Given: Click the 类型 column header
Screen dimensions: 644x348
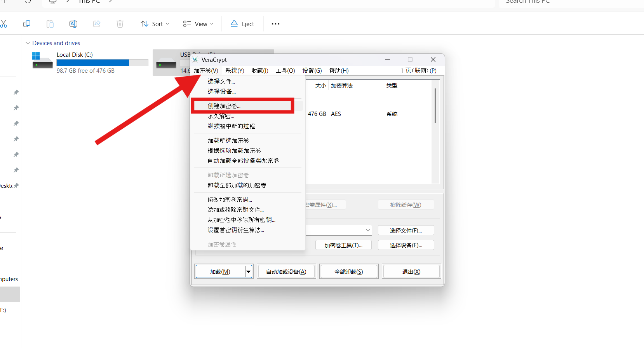Looking at the screenshot, I should tap(406, 86).
